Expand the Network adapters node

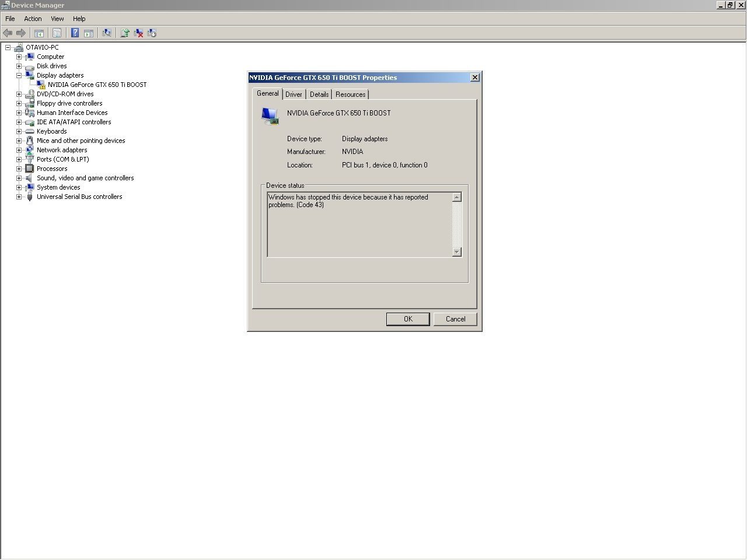19,150
